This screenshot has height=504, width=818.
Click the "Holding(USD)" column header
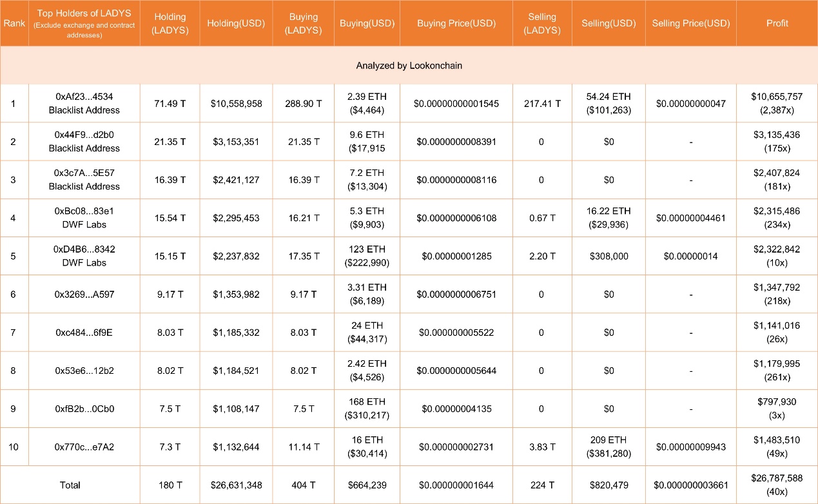(237, 23)
